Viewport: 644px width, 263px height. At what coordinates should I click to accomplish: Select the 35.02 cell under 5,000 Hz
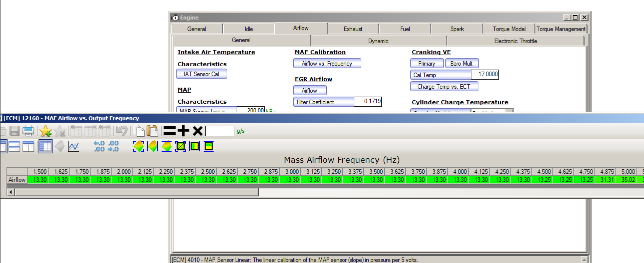(x=626, y=179)
